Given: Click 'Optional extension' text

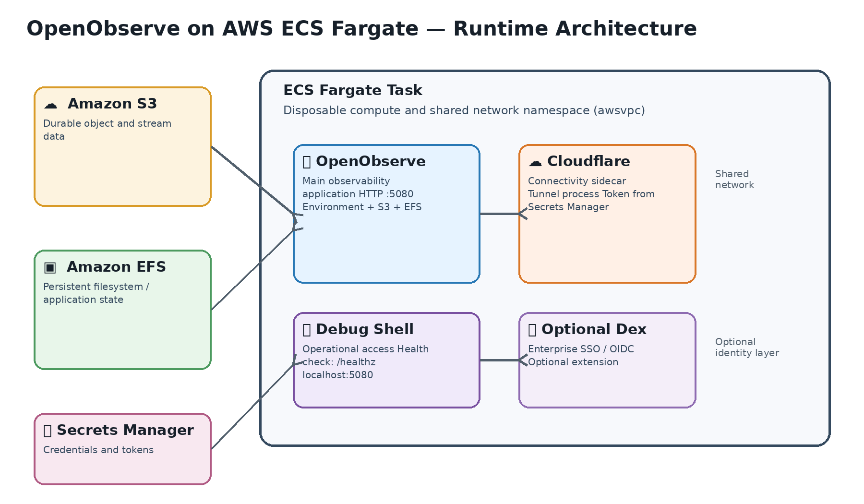Looking at the screenshot, I should coord(573,362).
